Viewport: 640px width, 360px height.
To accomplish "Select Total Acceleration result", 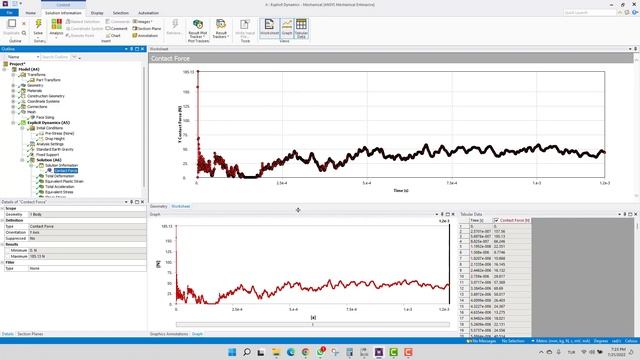I will pyautogui.click(x=60, y=187).
